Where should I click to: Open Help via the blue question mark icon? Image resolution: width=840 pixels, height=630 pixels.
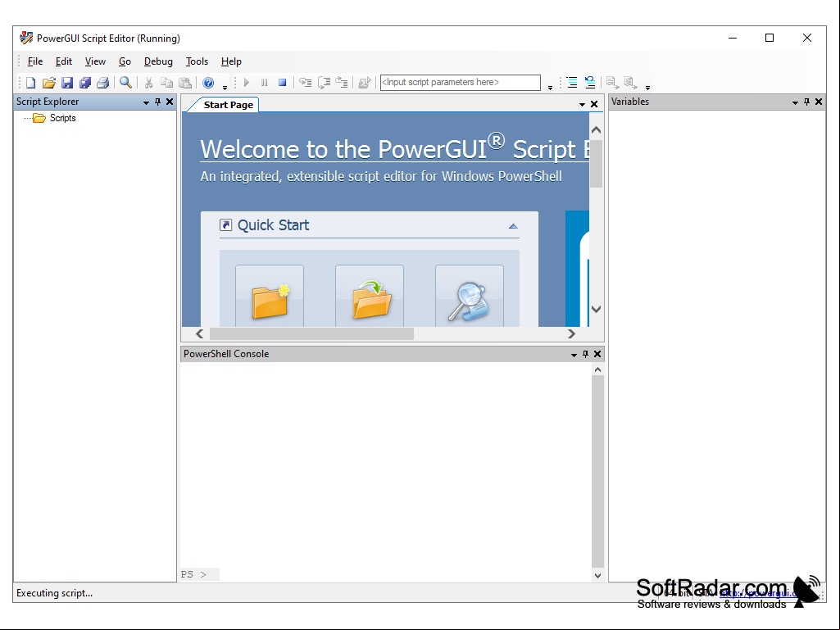pos(208,83)
